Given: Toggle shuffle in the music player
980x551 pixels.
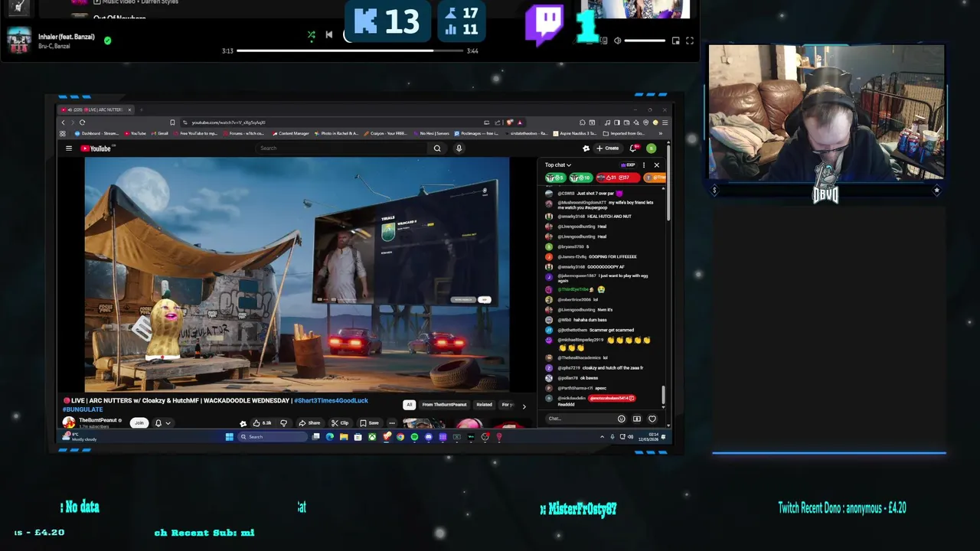Looking at the screenshot, I should point(311,34).
